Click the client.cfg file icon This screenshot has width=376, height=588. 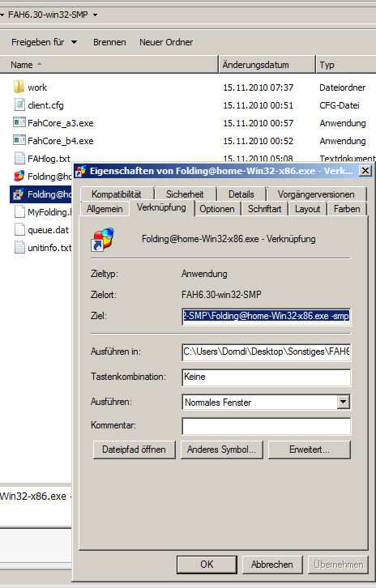19,105
